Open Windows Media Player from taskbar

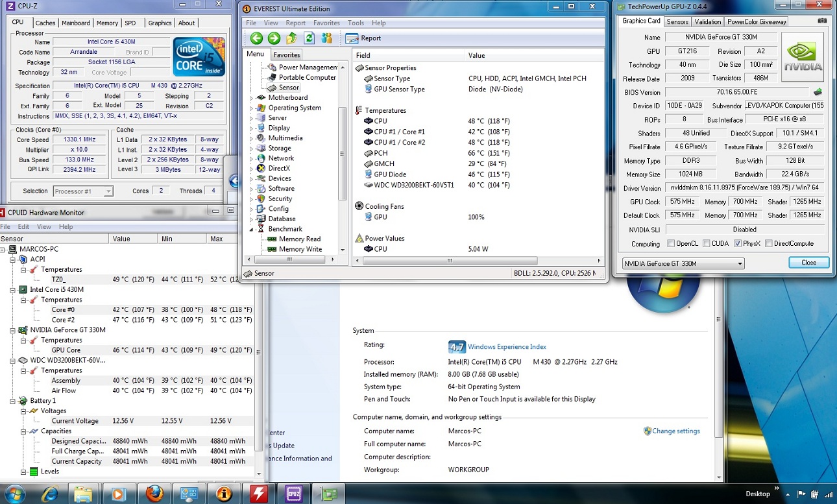118,494
